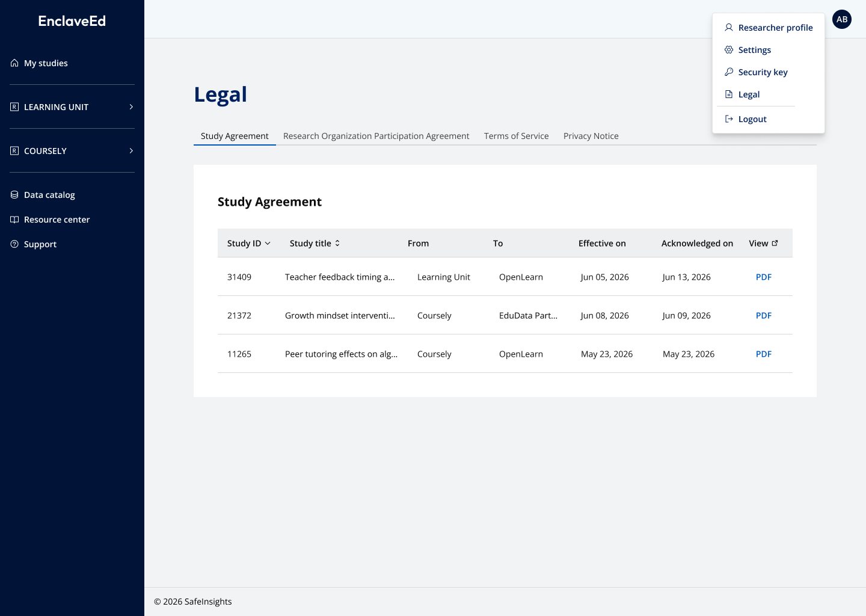This screenshot has width=866, height=616.
Task: Expand the LEARNING UNIT chevron
Action: click(131, 107)
